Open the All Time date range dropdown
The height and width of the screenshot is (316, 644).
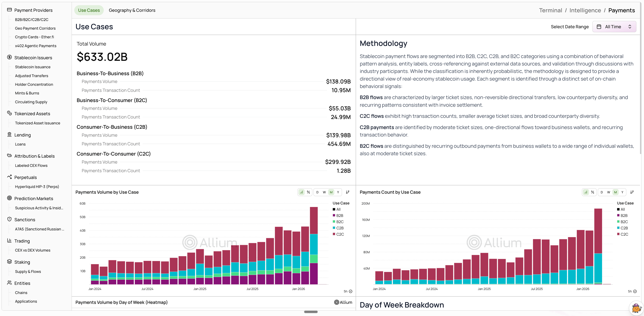tap(614, 27)
